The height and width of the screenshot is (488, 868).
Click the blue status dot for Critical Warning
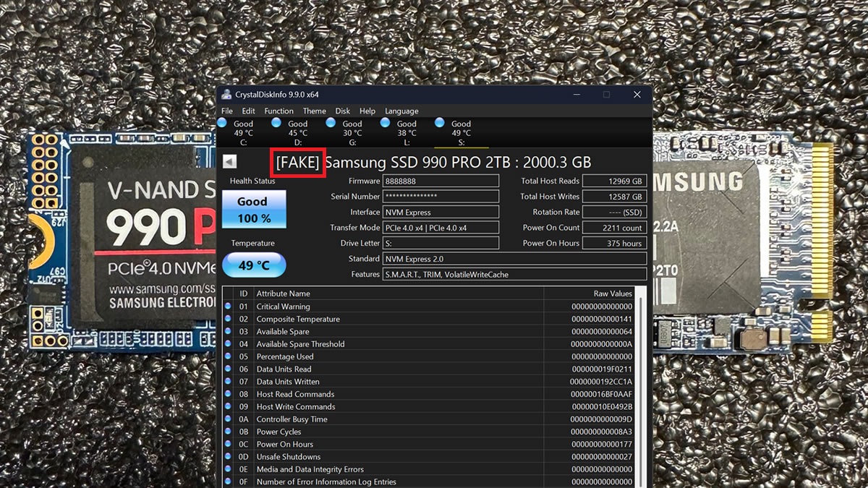[228, 307]
